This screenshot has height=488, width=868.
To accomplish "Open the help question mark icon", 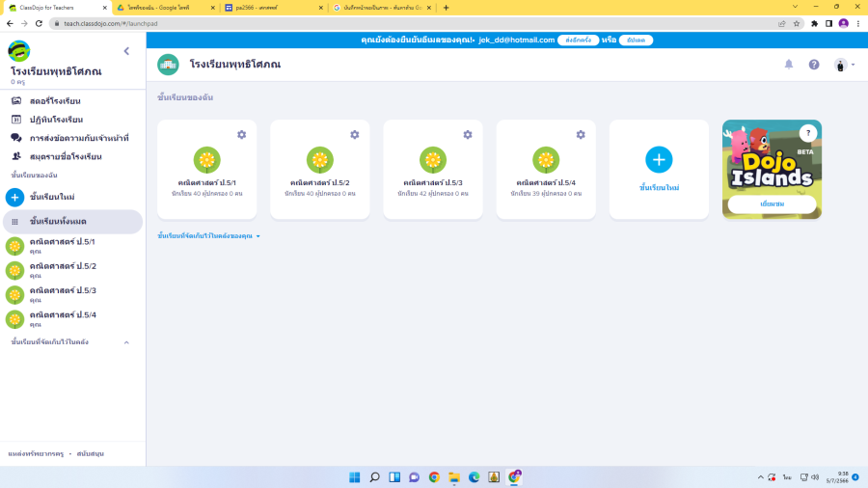I will tap(814, 65).
